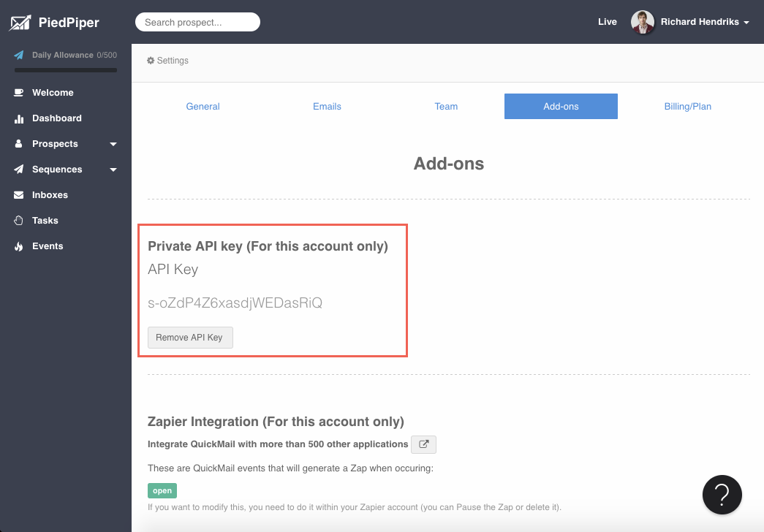
Task: Click the PiedPiper logo icon
Action: (x=20, y=23)
